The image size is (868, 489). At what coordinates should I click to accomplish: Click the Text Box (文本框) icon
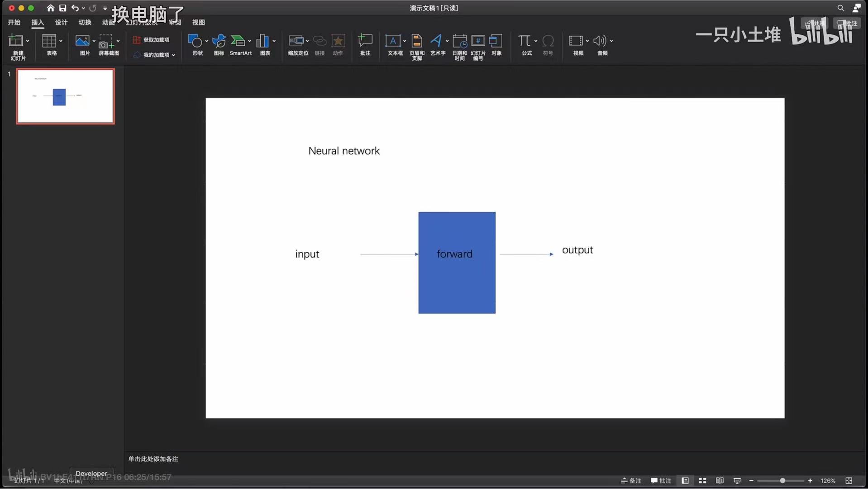click(392, 41)
